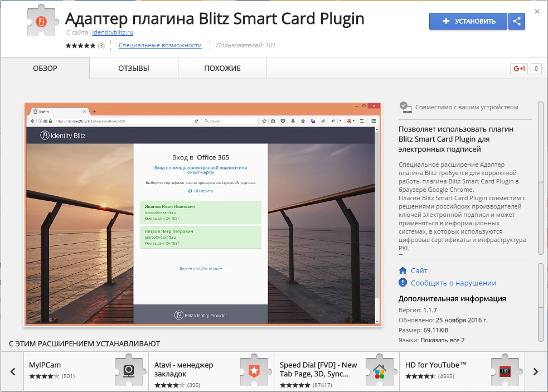548x392 pixels.
Task: Click the HD for YouTube icon
Action: (505, 370)
